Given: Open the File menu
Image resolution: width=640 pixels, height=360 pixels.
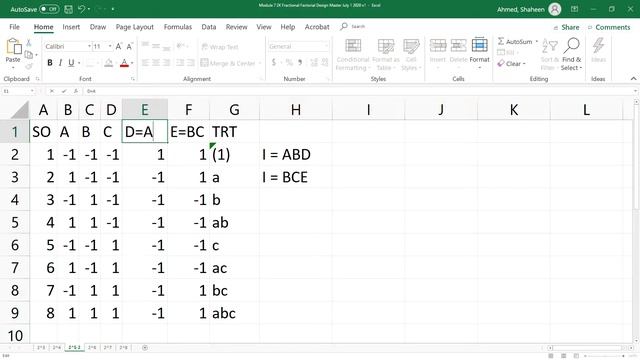Looking at the screenshot, I should pyautogui.click(x=14, y=27).
